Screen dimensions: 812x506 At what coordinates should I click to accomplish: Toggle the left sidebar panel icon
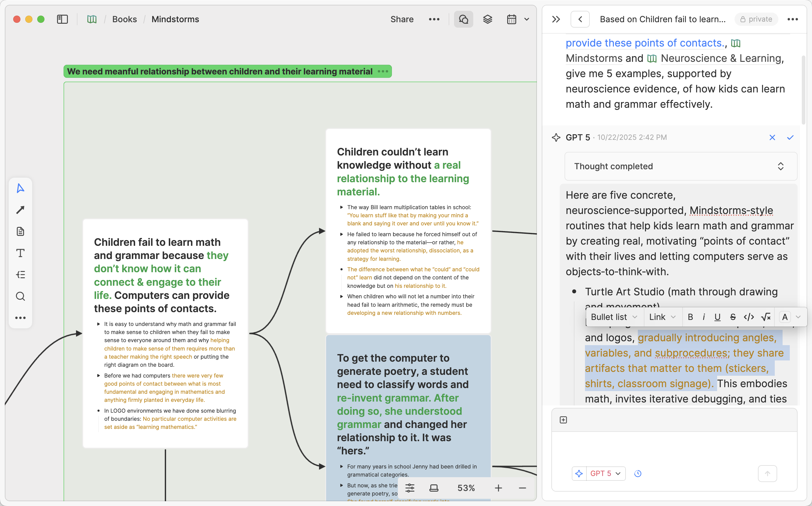click(63, 20)
